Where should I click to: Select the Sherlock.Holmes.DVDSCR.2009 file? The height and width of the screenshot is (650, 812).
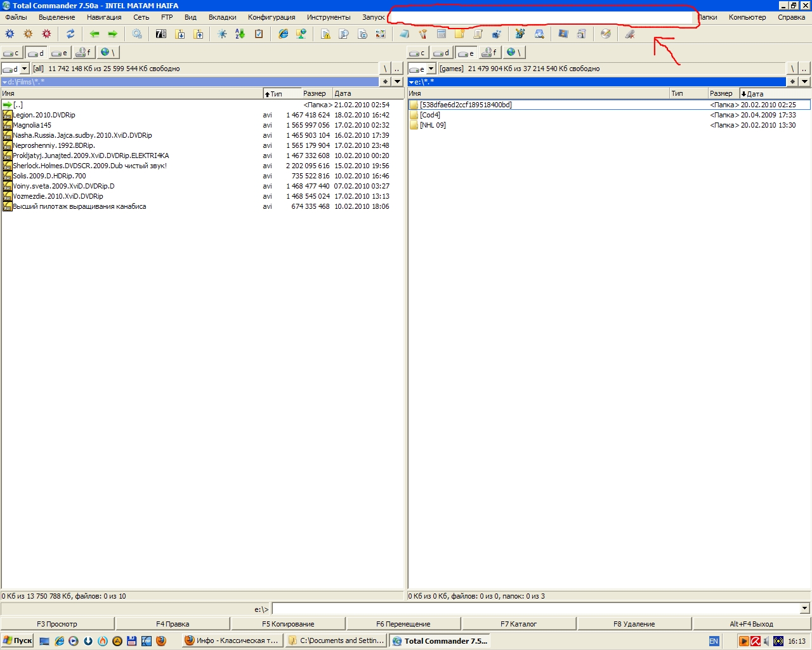[89, 166]
